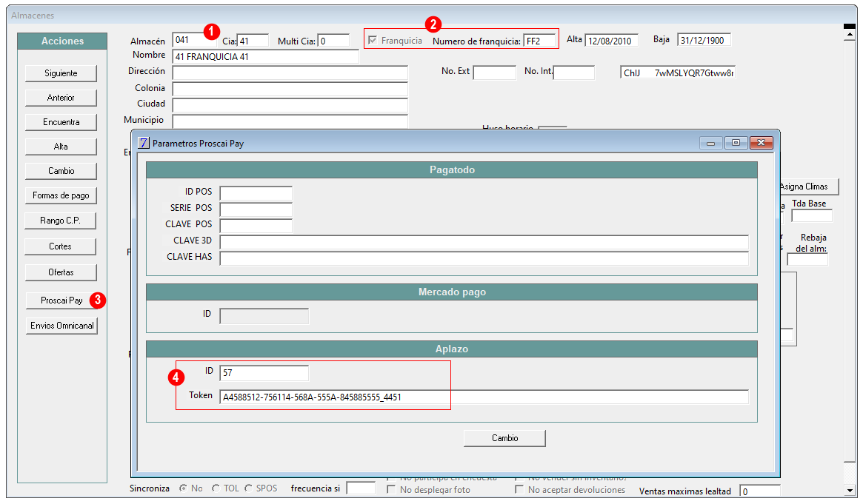
Task: Go to the Anterior record
Action: tap(61, 98)
